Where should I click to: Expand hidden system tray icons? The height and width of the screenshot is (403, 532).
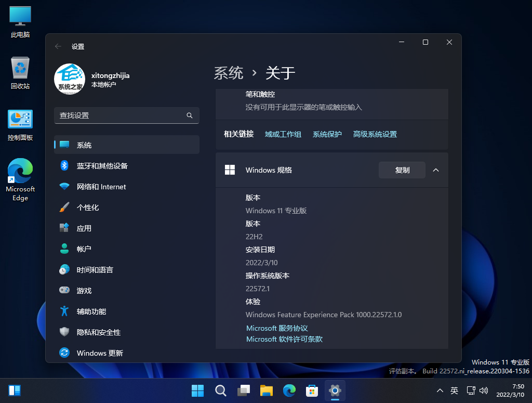pos(440,390)
